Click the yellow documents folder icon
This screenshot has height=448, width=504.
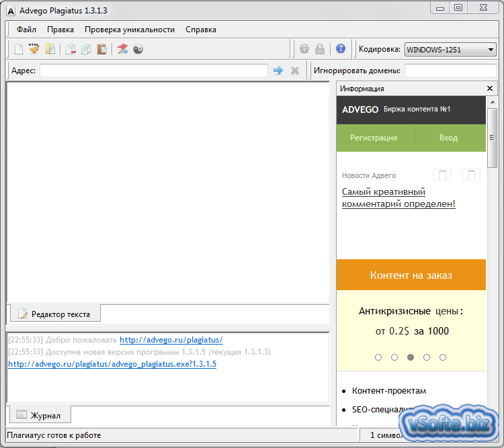click(50, 49)
